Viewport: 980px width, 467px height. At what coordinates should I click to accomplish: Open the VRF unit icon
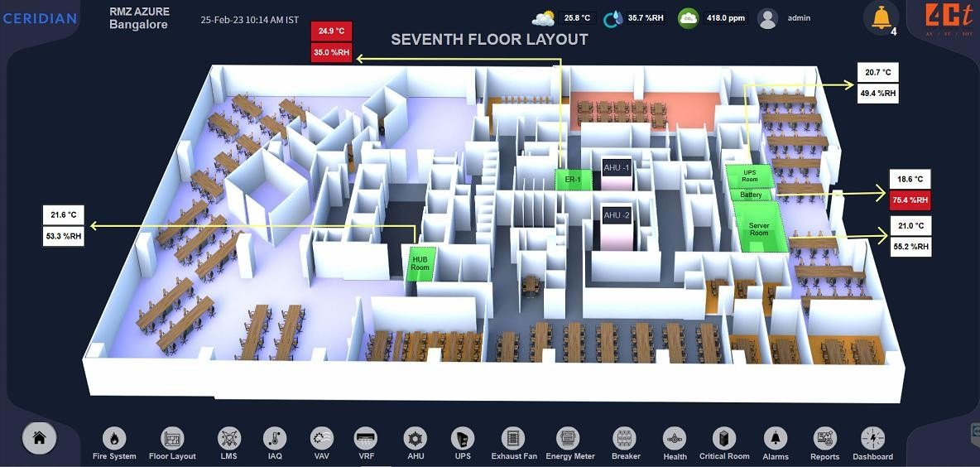(366, 438)
